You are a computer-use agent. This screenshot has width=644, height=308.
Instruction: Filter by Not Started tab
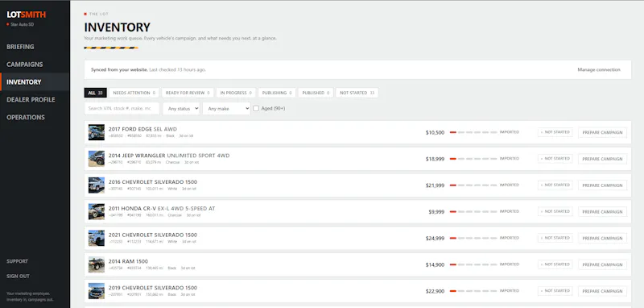click(357, 93)
